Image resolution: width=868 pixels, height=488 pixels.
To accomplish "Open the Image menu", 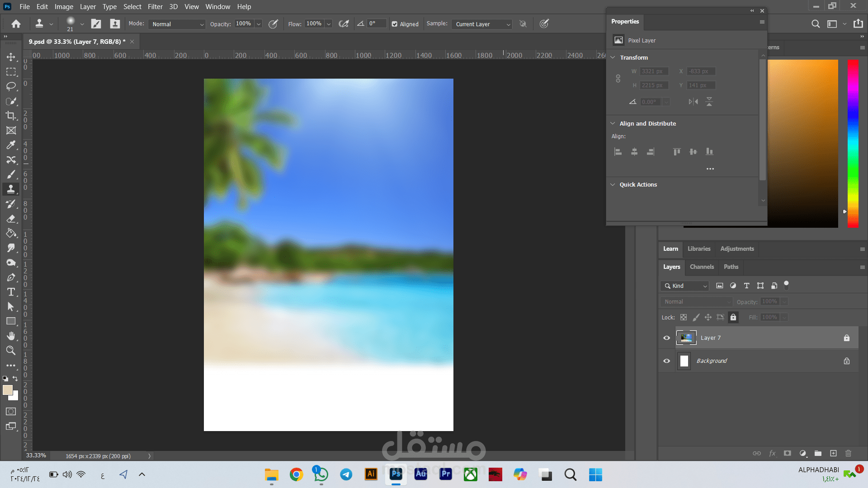I will 64,7.
